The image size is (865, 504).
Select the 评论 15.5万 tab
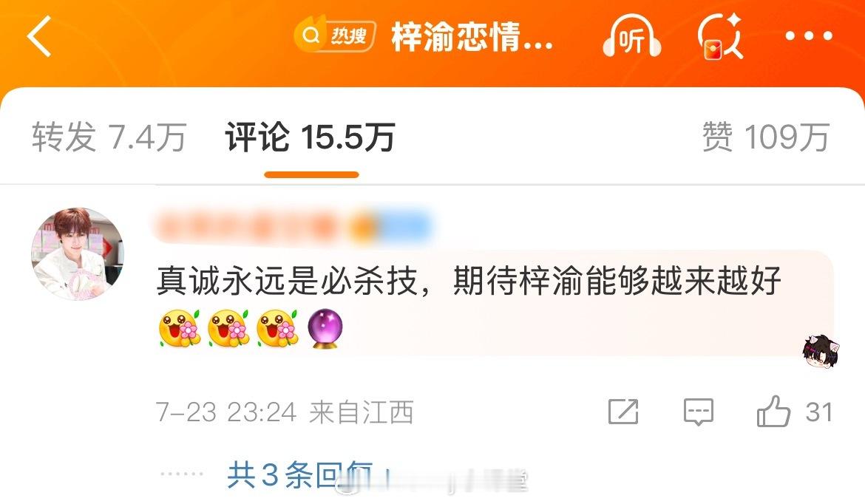[x=310, y=137]
